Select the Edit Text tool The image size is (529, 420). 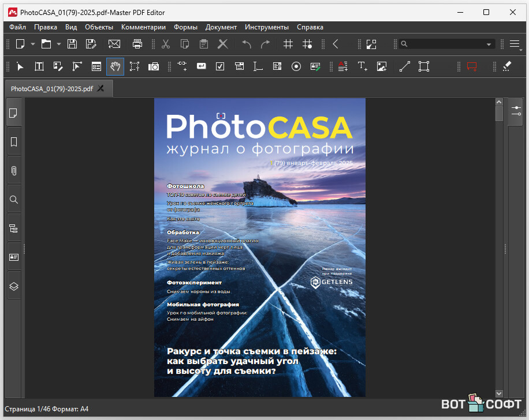click(39, 66)
